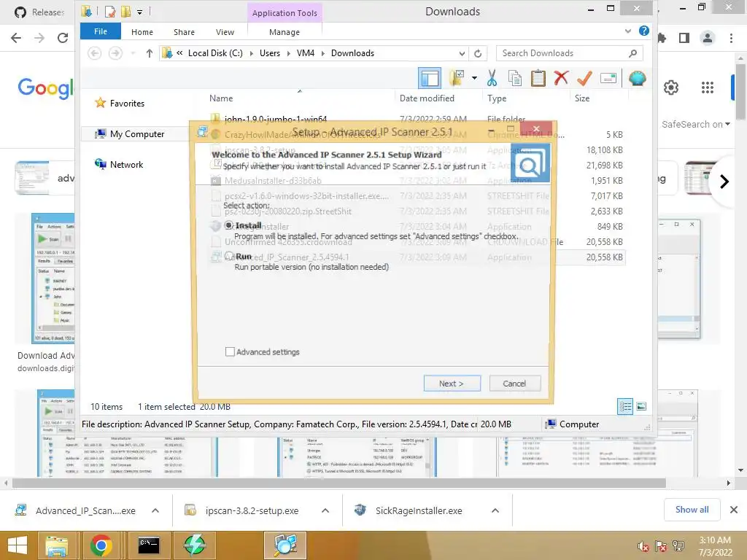Image resolution: width=747 pixels, height=560 pixels.
Task: Enable the Advanced settings checkbox
Action: click(230, 352)
